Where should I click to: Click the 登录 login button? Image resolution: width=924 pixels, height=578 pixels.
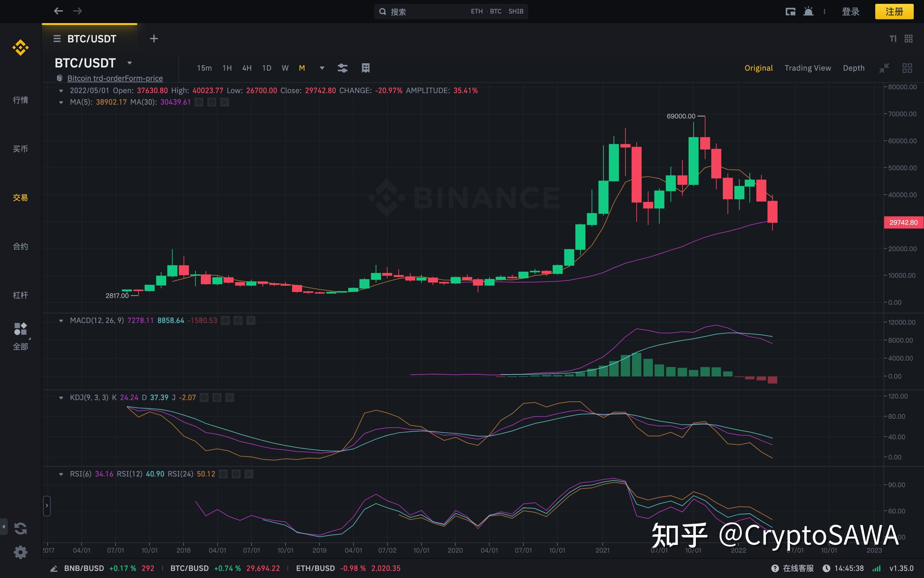850,12
